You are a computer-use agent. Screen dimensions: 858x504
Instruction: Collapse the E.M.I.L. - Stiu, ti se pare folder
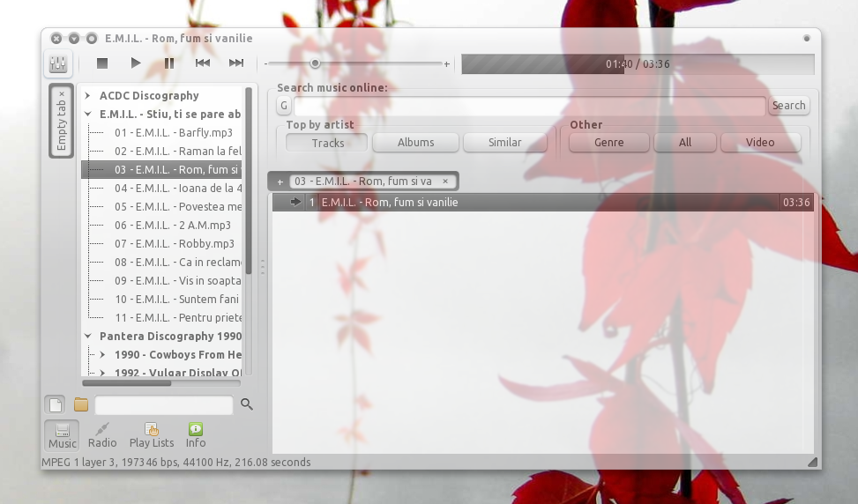coord(87,115)
